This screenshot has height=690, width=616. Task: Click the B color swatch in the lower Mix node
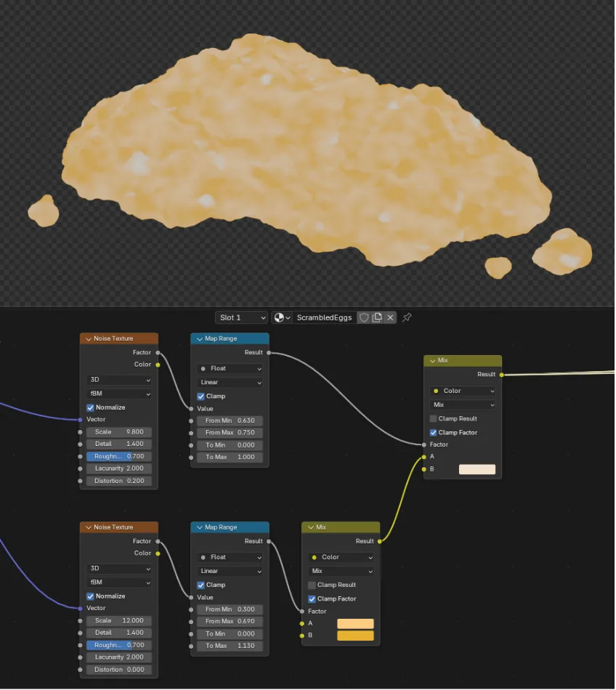(x=355, y=636)
